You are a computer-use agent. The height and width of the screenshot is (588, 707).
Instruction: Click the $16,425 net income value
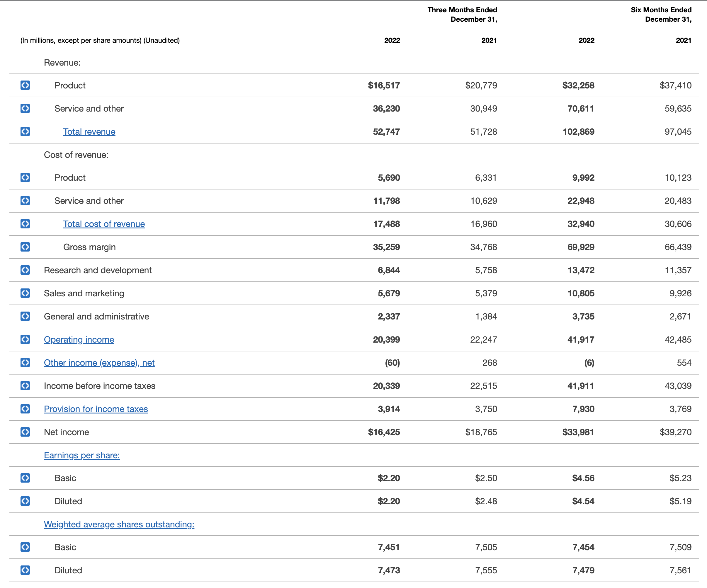[384, 432]
